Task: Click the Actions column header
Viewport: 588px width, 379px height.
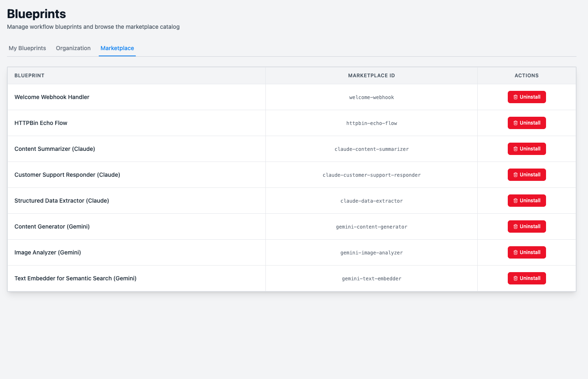Action: (526, 76)
